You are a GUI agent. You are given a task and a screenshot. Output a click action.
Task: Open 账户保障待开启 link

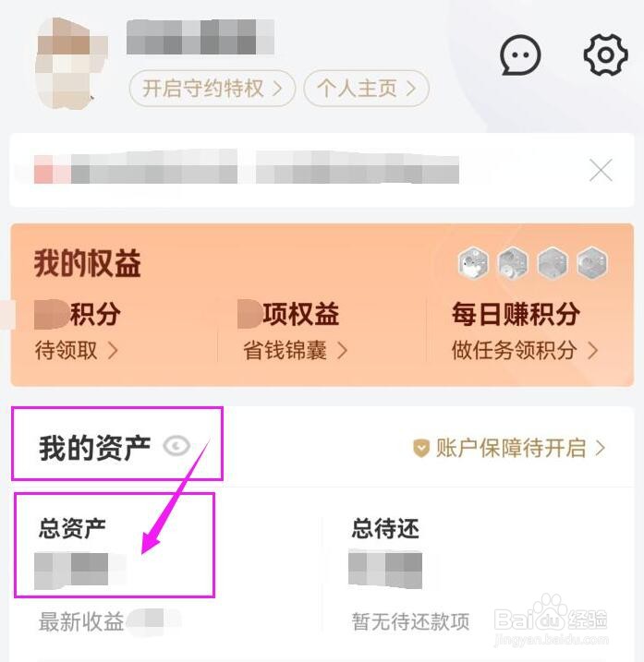click(509, 448)
